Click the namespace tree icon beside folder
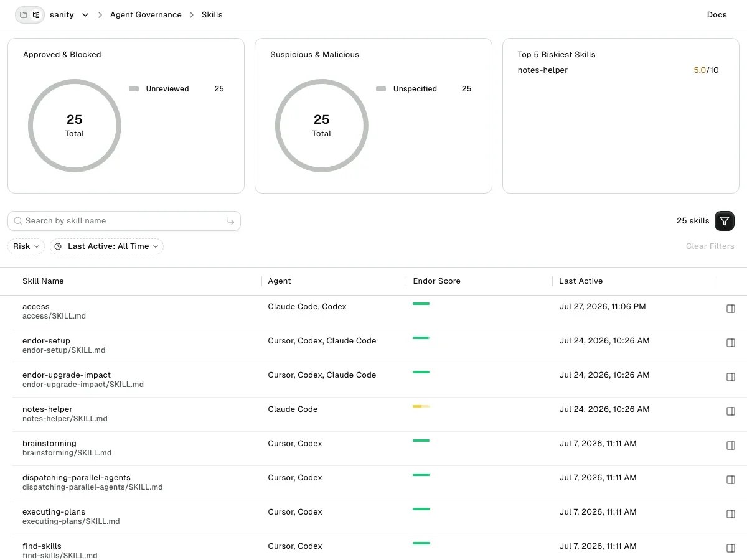Viewport: 747px width, 560px height. [x=36, y=15]
